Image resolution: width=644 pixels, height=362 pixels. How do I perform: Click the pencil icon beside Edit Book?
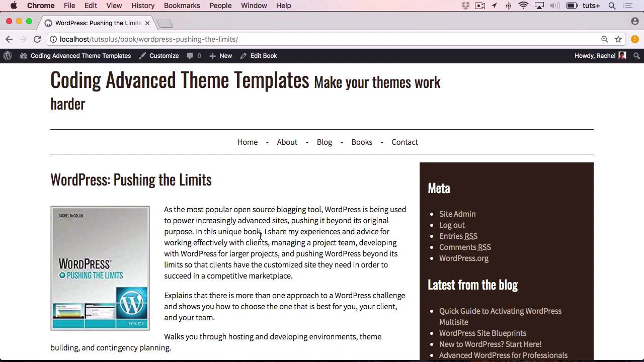click(x=244, y=56)
